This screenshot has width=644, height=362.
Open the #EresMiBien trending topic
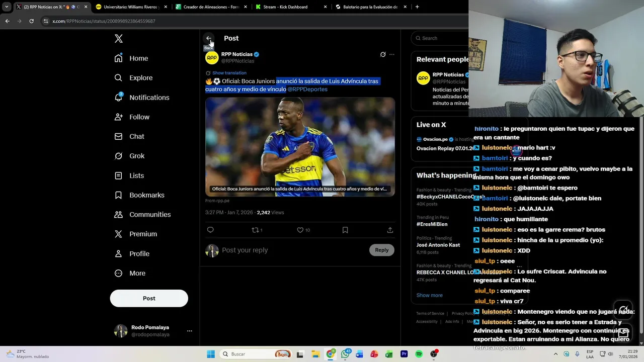point(432,224)
